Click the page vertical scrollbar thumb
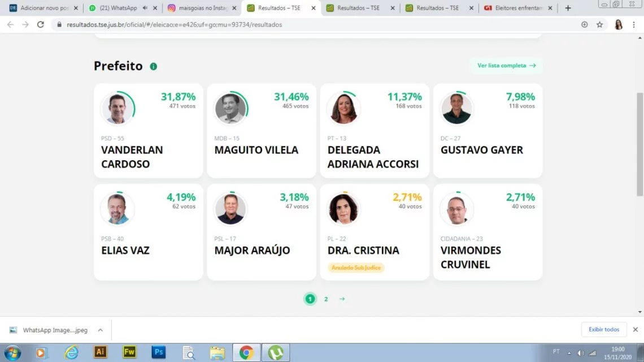This screenshot has width=644, height=362. click(640, 144)
